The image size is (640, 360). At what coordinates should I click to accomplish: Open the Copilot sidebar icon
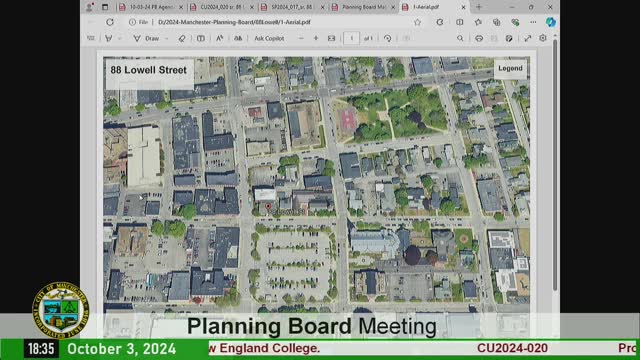point(550,22)
